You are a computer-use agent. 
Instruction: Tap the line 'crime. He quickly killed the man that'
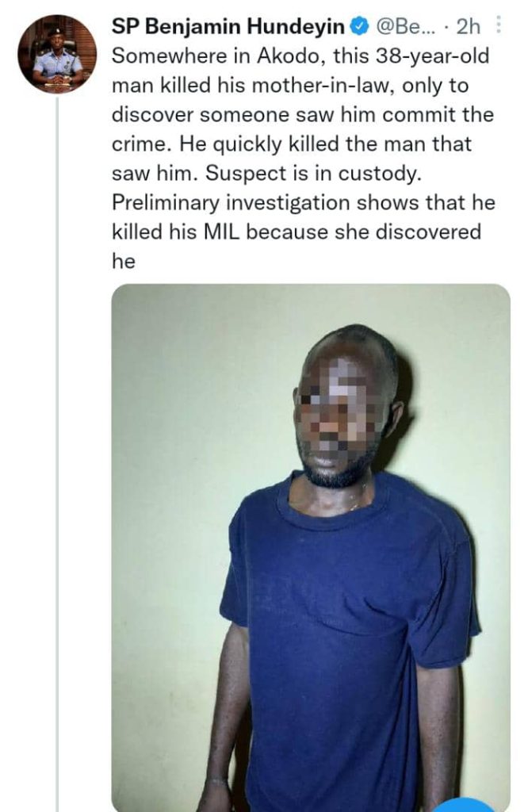pos(292,144)
